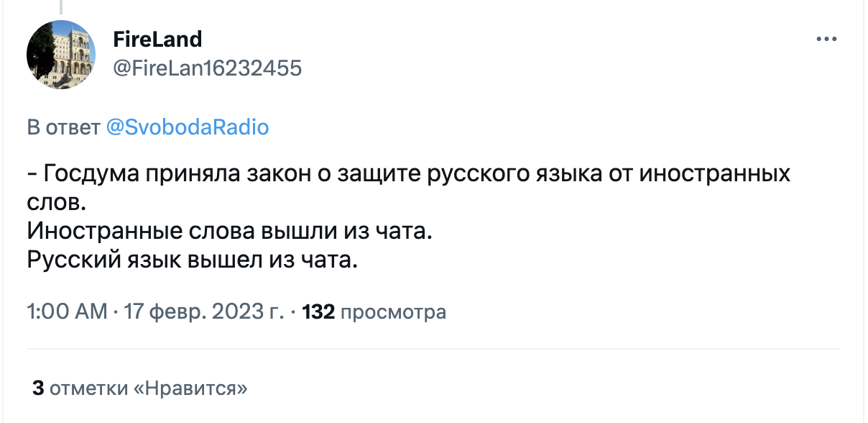Click the «В ответ» reply label
The image size is (868, 423).
click(x=63, y=128)
